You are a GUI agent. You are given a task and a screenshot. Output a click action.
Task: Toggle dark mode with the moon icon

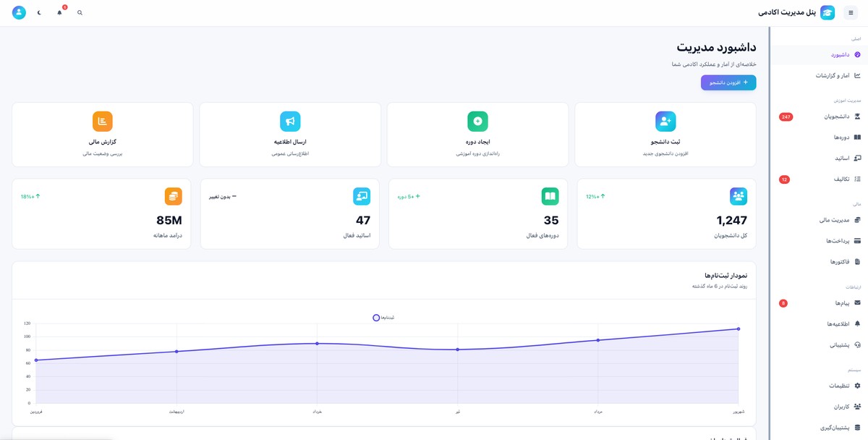pos(38,12)
